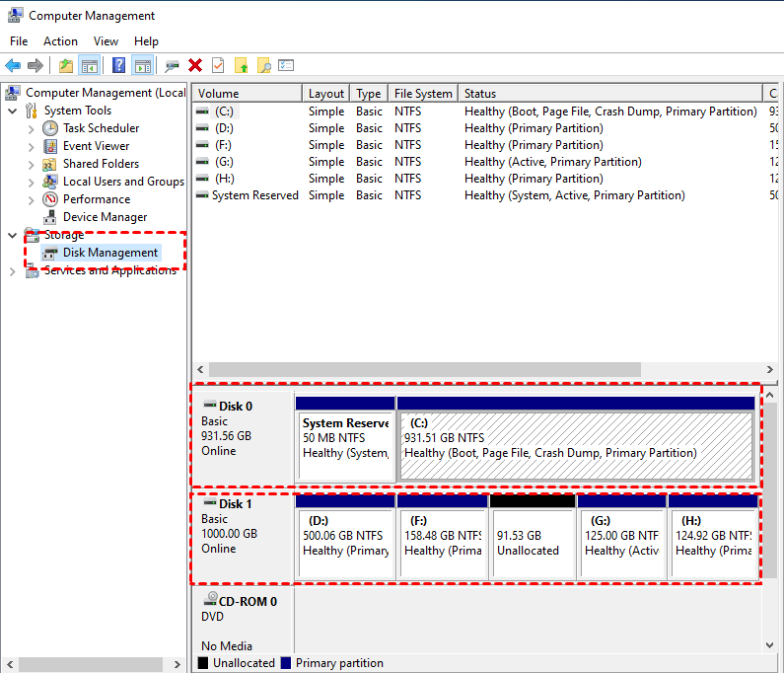This screenshot has width=784, height=673.
Task: Click the volume list horizontal scrollbar thumb
Action: (x=425, y=370)
